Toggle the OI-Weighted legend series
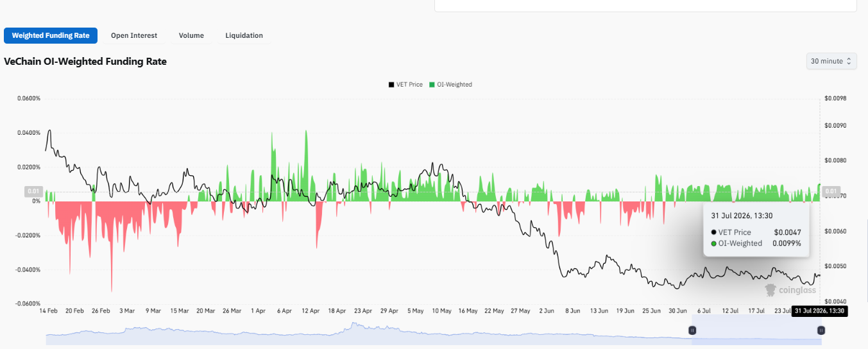This screenshot has height=349, width=868. point(450,85)
